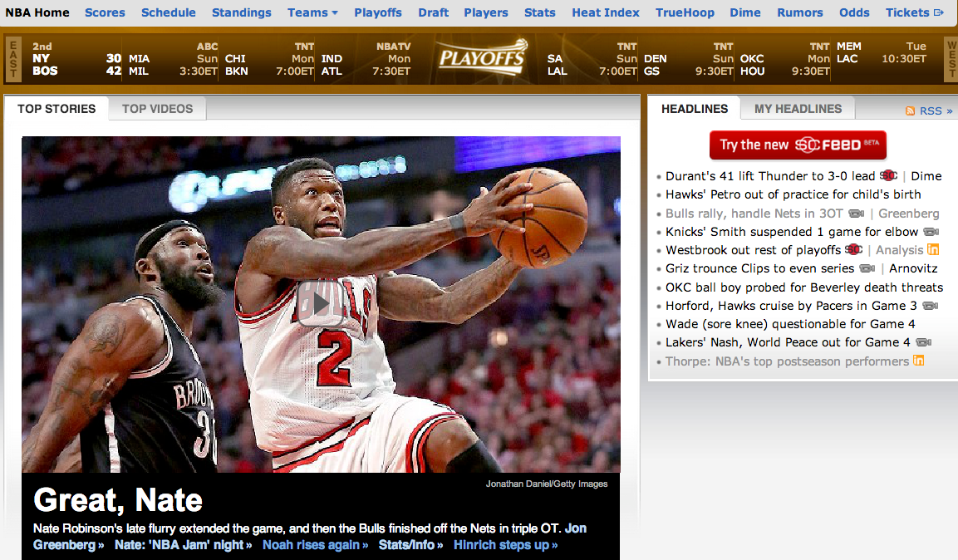Open Griz trounce Clips to even series

tap(759, 268)
